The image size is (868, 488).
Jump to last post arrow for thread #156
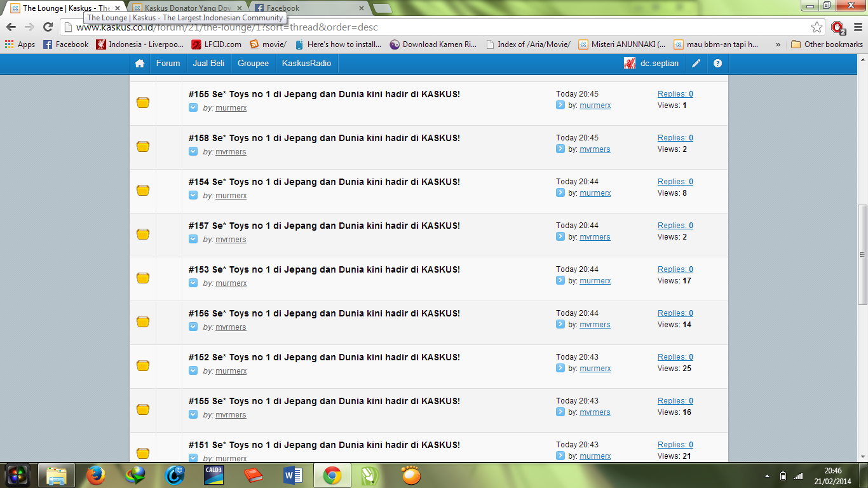click(560, 324)
